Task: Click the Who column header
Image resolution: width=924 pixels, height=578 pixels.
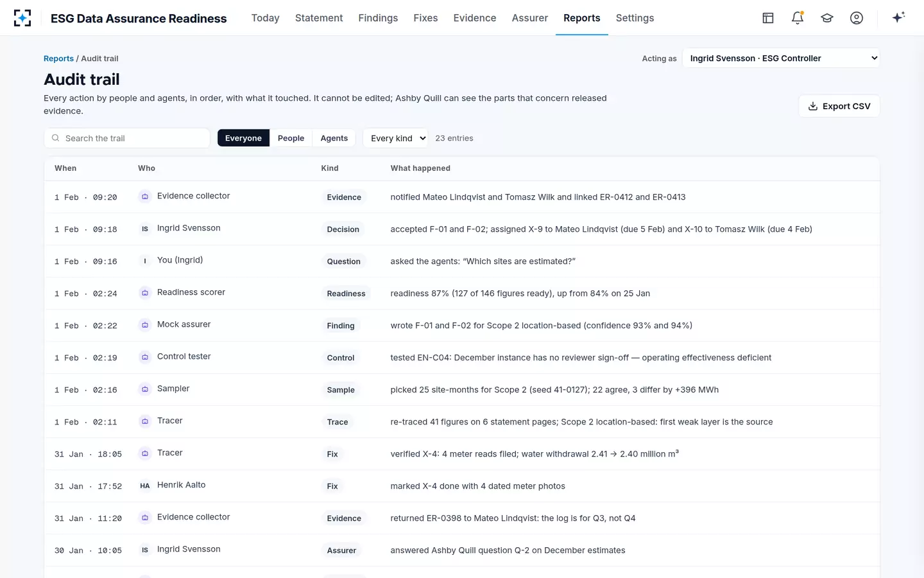Action: click(146, 168)
